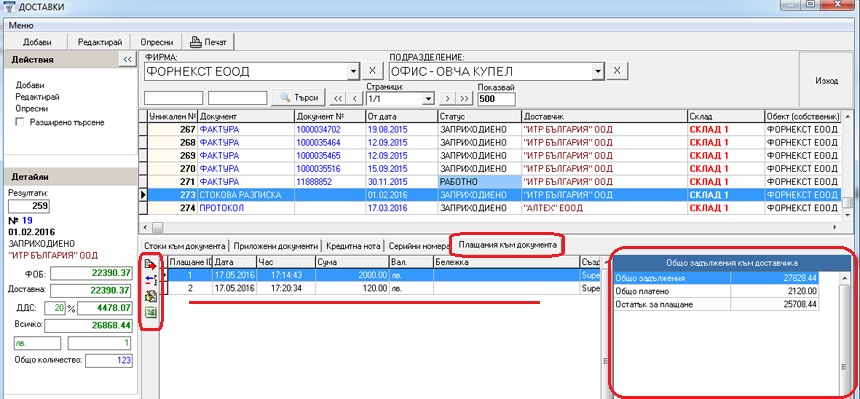Click the add payment icon with red arrow
Viewport: 860px width, 399px height.
(150, 265)
